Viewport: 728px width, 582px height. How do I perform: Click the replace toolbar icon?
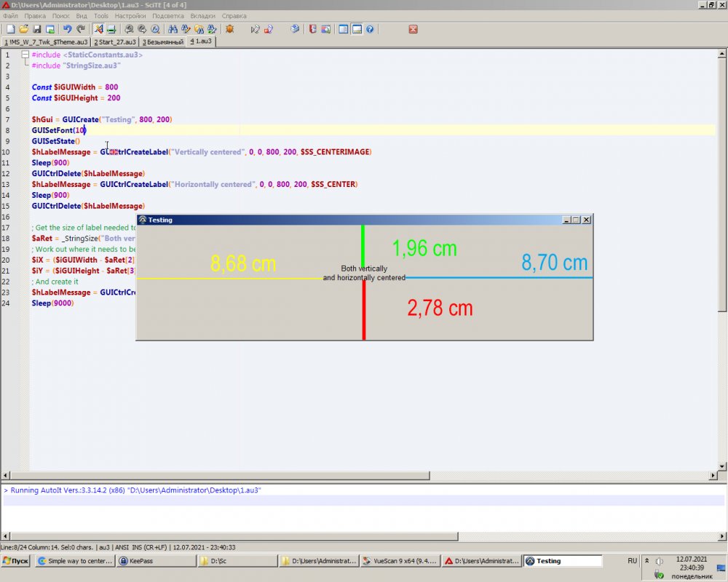(212, 29)
